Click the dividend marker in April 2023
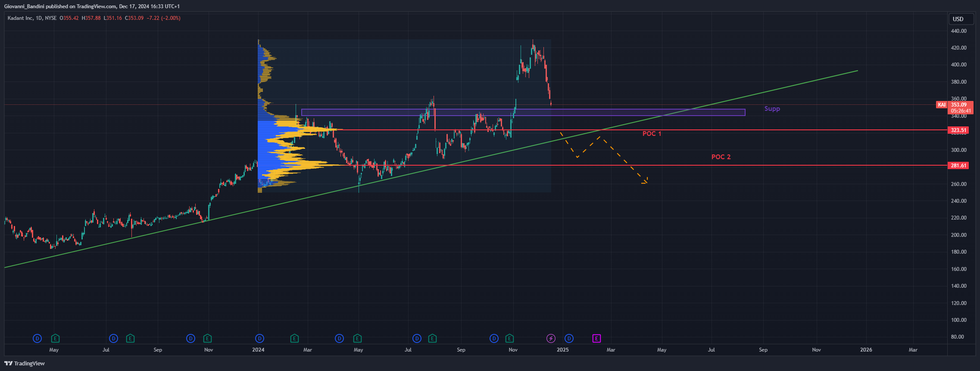The image size is (980, 371). tap(37, 339)
